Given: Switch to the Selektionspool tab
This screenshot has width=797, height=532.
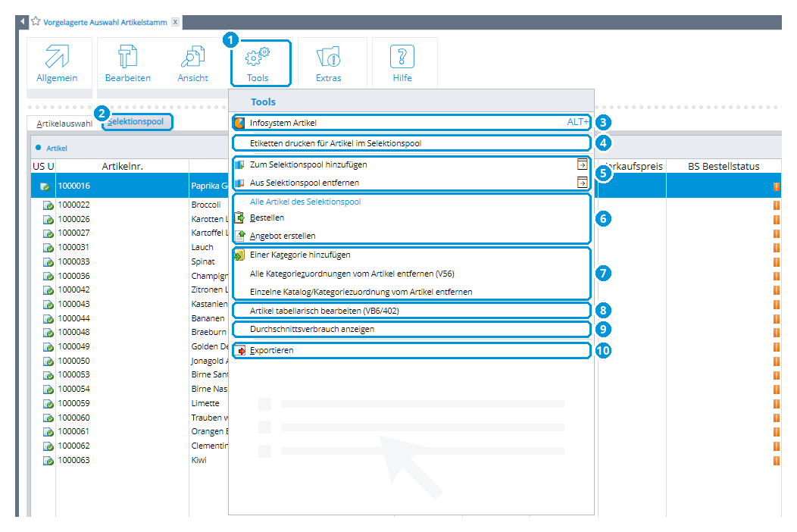Looking at the screenshot, I should (x=136, y=121).
